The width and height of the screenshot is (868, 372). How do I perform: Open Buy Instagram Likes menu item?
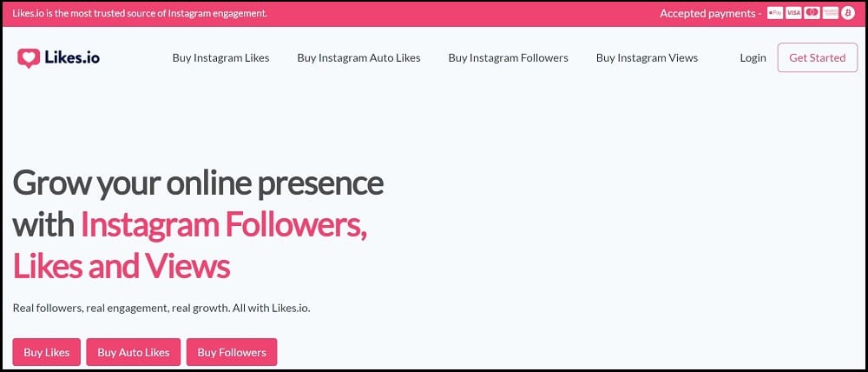point(220,57)
